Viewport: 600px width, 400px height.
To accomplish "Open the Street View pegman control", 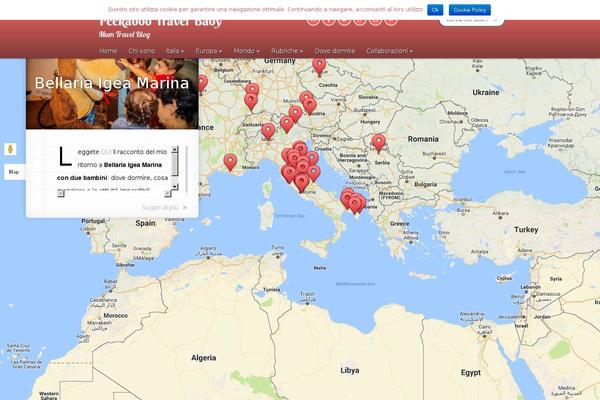I will [x=10, y=149].
